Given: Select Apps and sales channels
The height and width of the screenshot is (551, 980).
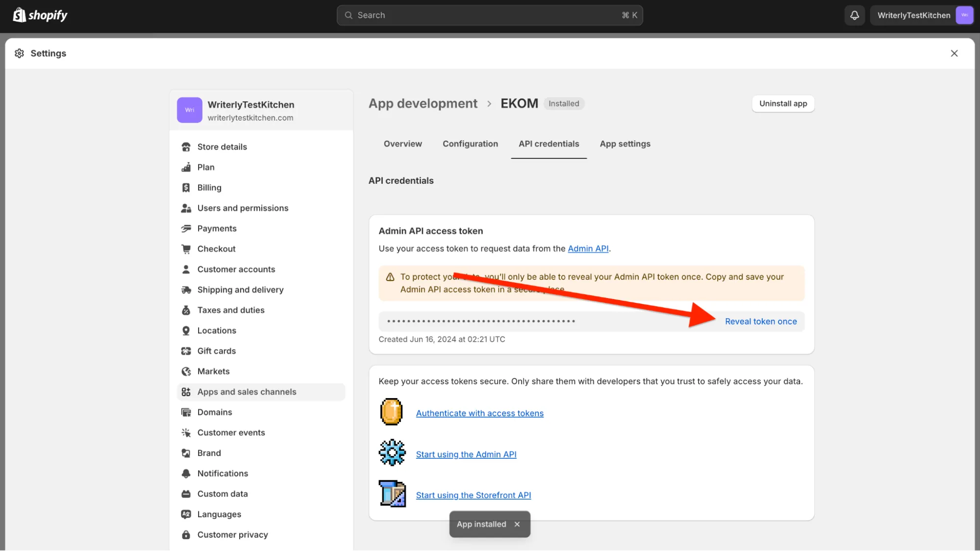Looking at the screenshot, I should [x=261, y=392].
